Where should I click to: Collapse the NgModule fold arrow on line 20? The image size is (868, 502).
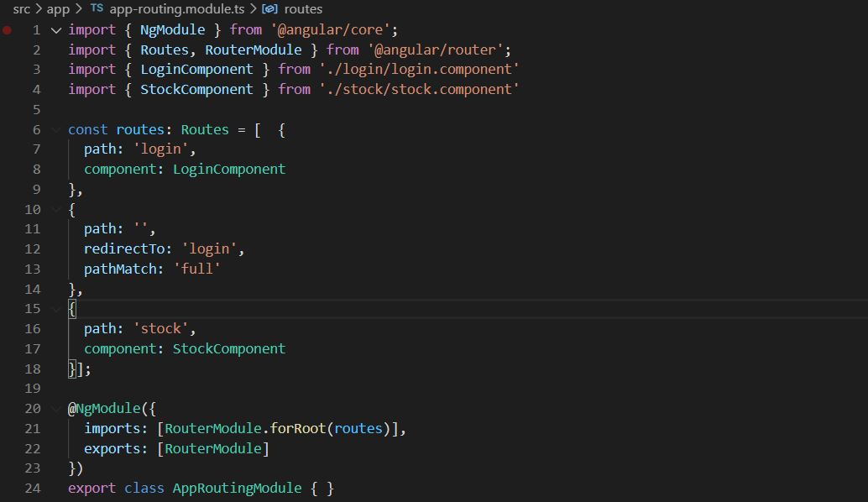(x=56, y=409)
